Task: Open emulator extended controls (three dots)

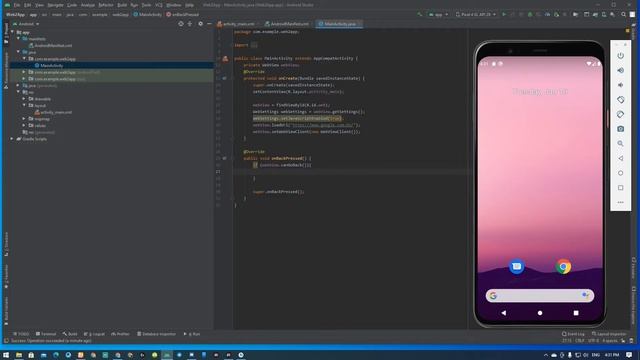Action: [620, 202]
